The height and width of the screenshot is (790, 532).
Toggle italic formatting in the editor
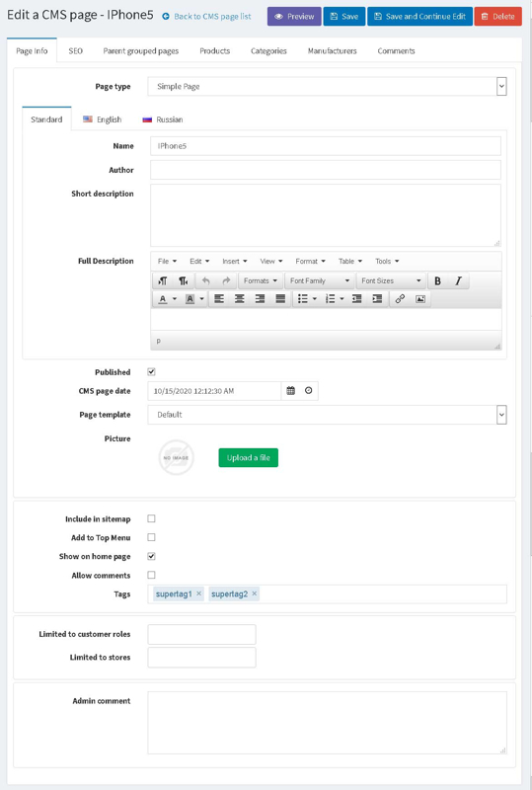pos(458,280)
